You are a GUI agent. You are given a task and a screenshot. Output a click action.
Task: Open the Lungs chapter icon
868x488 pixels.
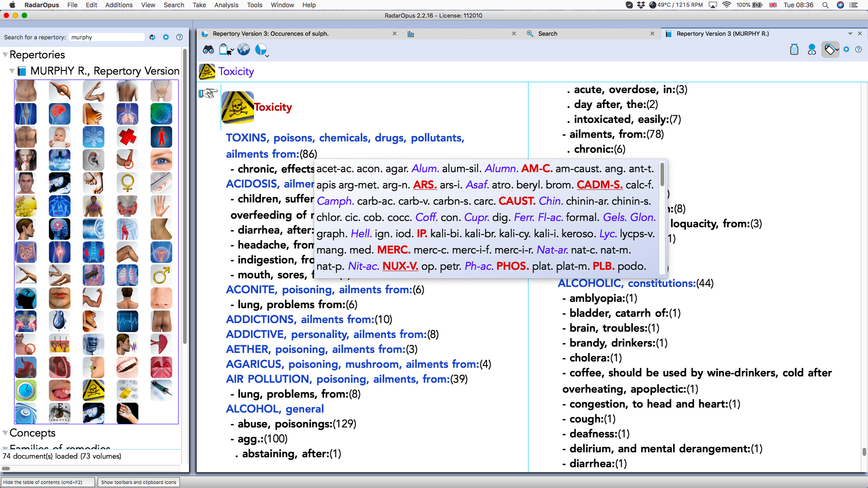coord(127,275)
